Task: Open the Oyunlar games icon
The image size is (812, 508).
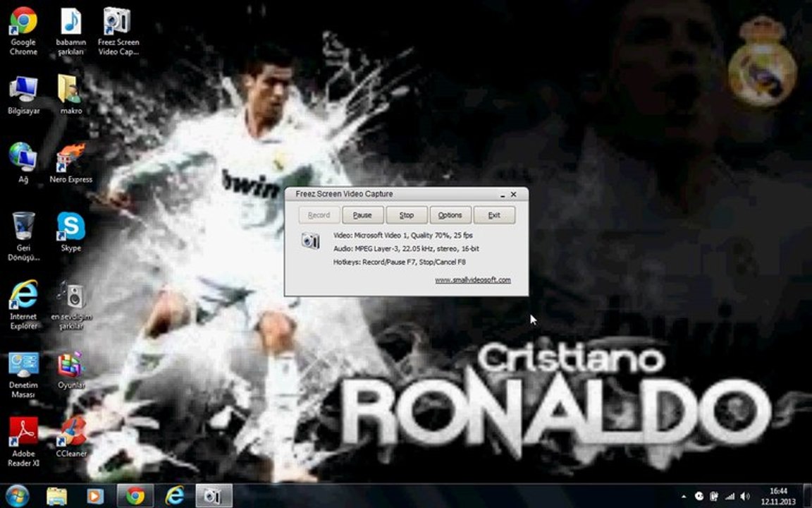Action: tap(71, 370)
